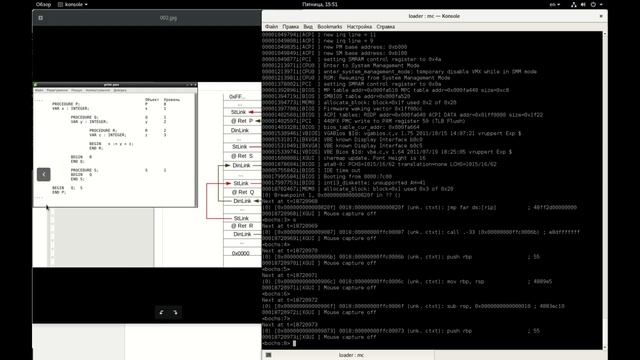Screen dimensions: 640x360
Task: Click the network status icon in top bar
Action: (x=573, y=4)
